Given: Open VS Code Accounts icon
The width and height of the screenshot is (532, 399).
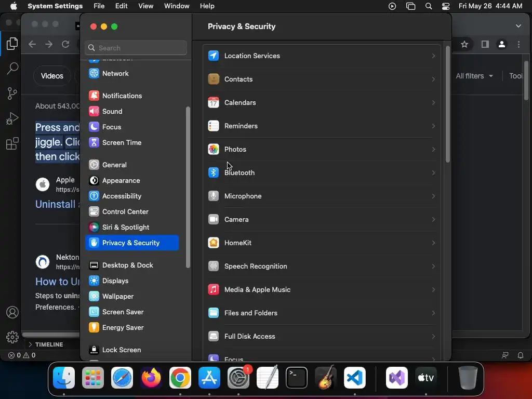Looking at the screenshot, I should (x=12, y=312).
